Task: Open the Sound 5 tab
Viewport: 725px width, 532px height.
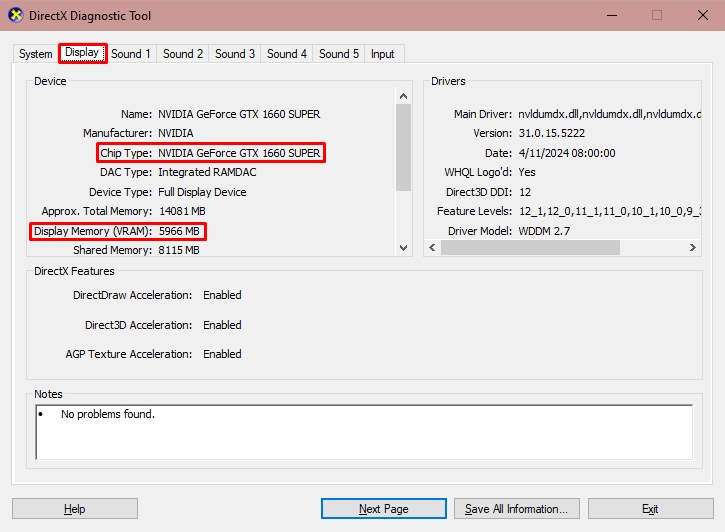Action: click(x=338, y=54)
